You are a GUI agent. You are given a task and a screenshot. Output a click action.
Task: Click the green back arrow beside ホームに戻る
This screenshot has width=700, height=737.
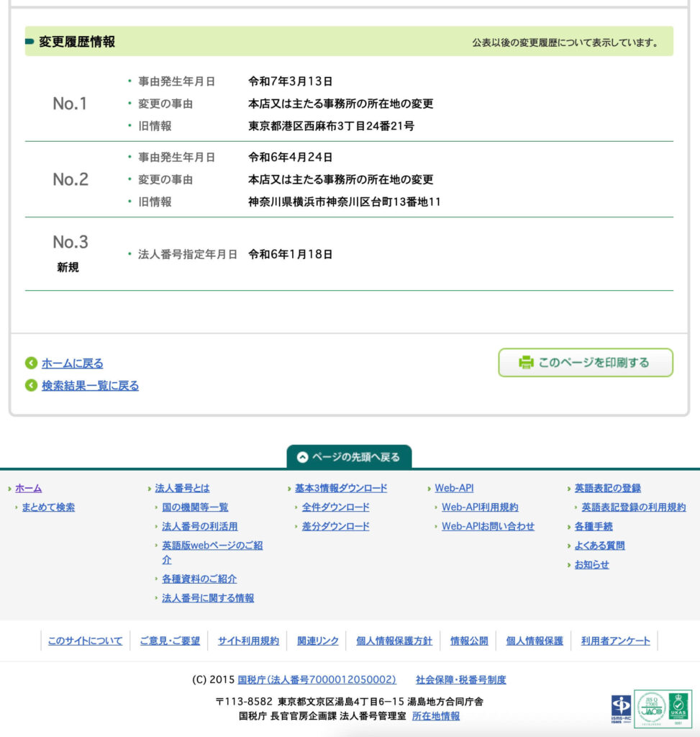click(31, 363)
